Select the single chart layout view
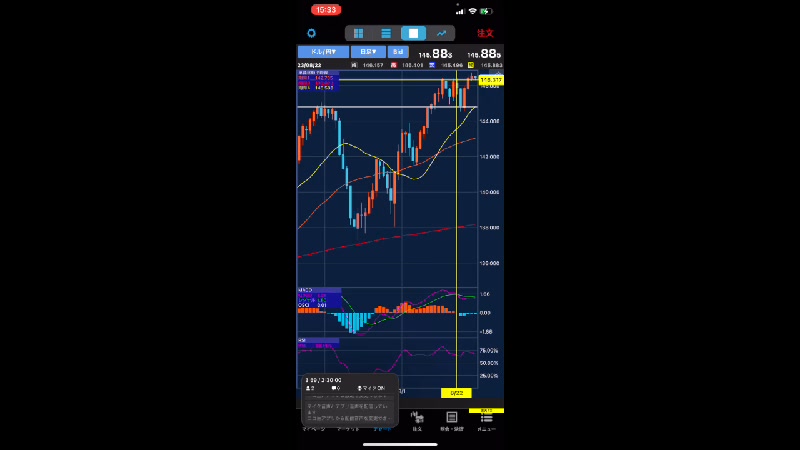 click(x=413, y=33)
